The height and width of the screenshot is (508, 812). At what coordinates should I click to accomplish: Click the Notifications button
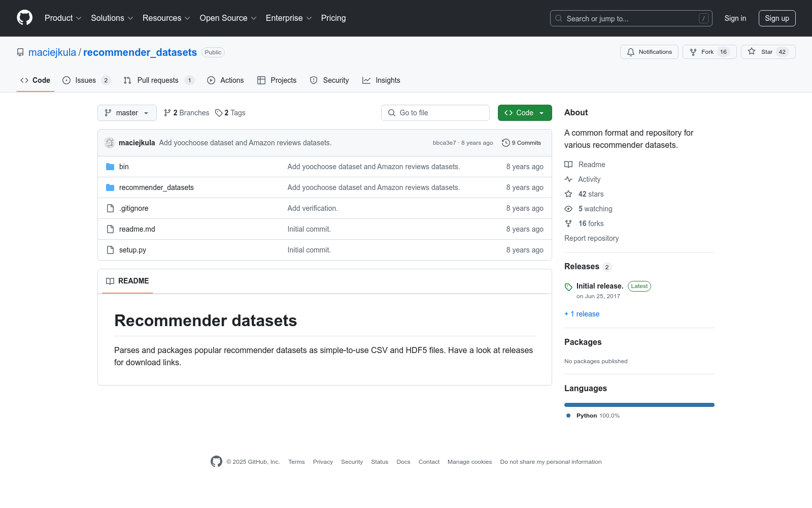click(x=649, y=52)
